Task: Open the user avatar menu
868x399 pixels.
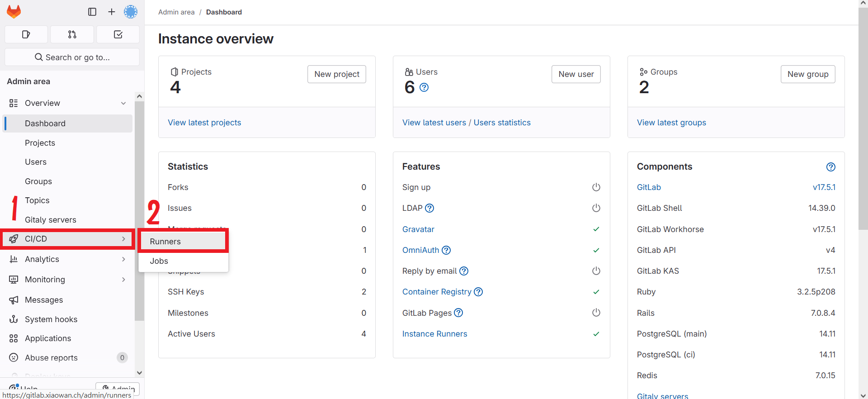Action: (x=131, y=12)
